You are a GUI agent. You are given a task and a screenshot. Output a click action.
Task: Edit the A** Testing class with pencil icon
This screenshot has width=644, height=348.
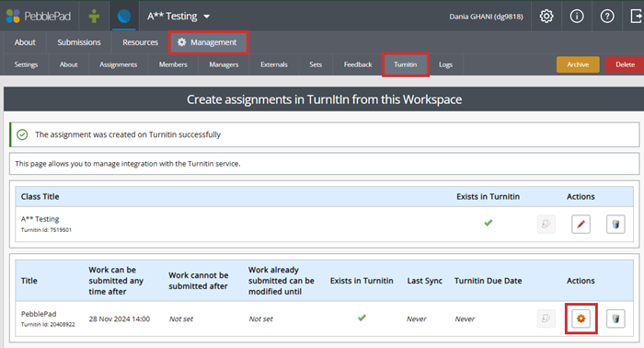point(581,224)
